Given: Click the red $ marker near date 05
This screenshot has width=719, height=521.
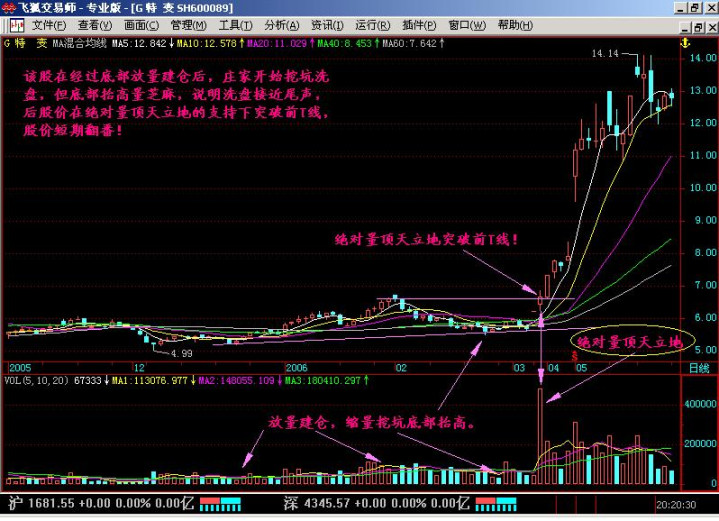Looking at the screenshot, I should [x=575, y=355].
